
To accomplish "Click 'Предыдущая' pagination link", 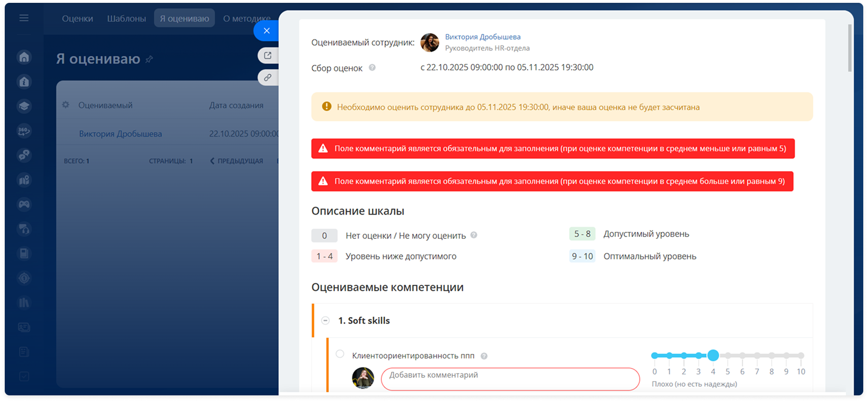I will [x=237, y=161].
